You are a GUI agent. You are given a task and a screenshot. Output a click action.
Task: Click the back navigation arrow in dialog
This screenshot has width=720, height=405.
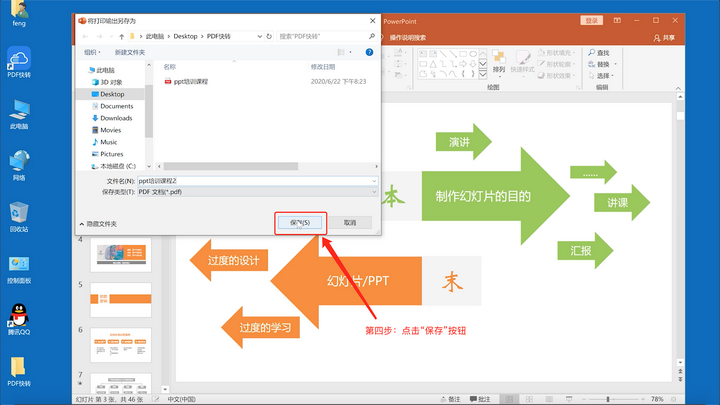click(x=85, y=36)
